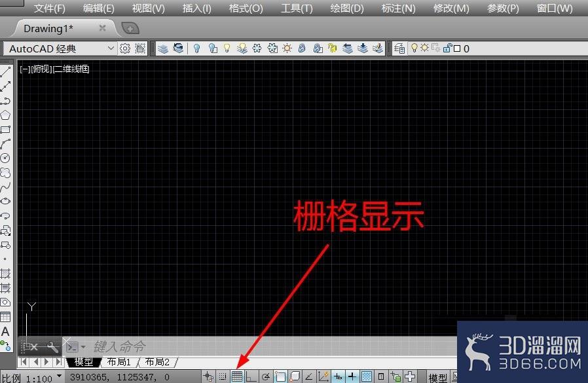The image size is (588, 383).
Task: Toggle Object Snap Tracking in status bar
Action: [309, 376]
